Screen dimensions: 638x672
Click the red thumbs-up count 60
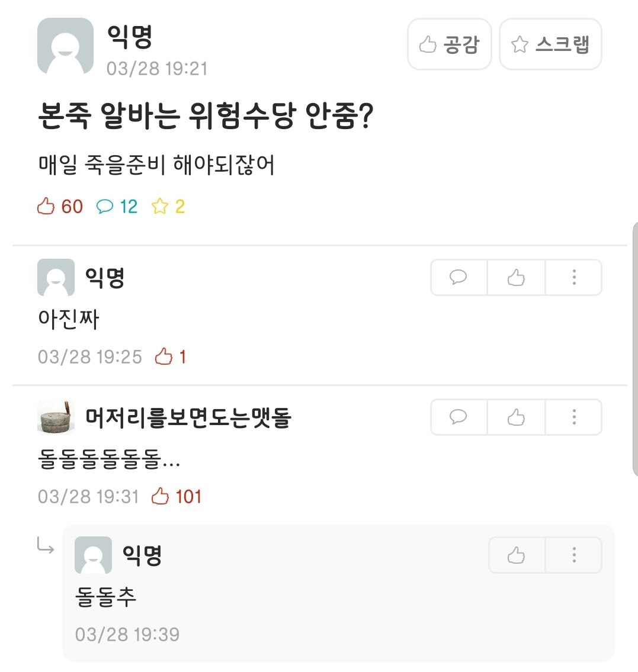60,207
